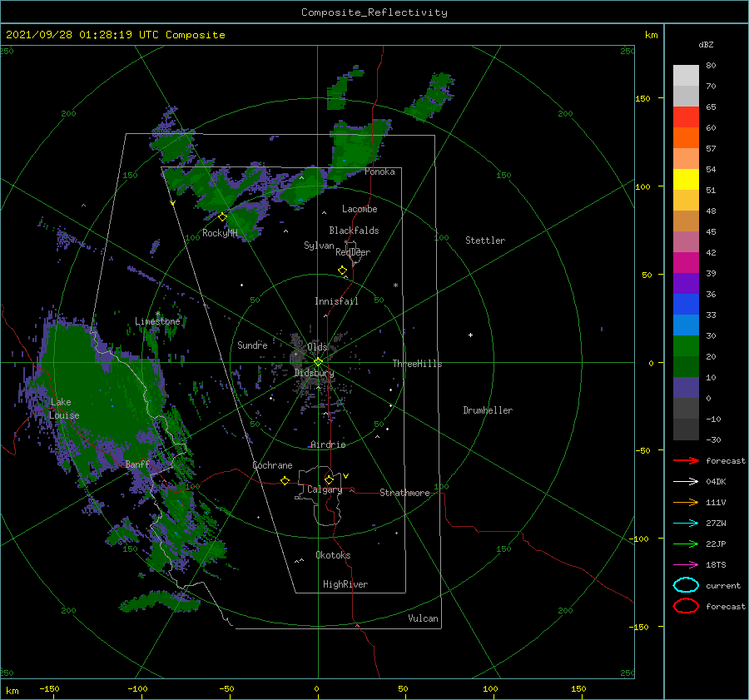
Task: Click the current legend label
Action: coord(723,585)
